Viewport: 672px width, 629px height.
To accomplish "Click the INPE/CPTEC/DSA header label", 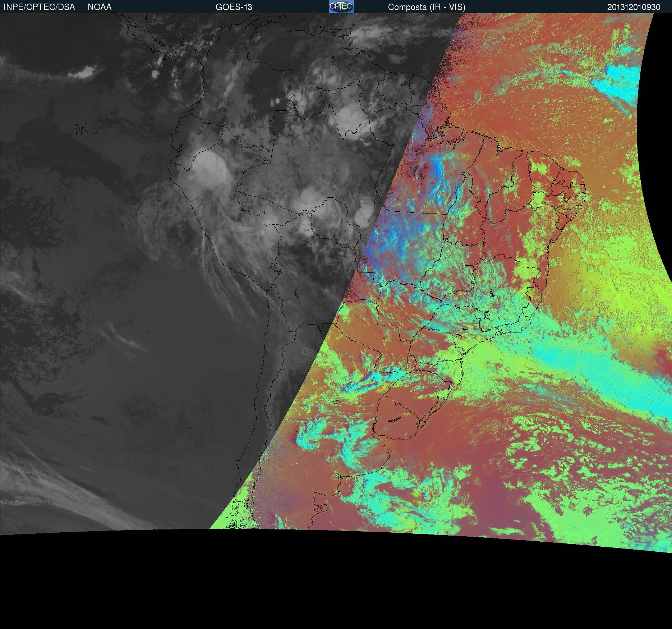I will [39, 7].
